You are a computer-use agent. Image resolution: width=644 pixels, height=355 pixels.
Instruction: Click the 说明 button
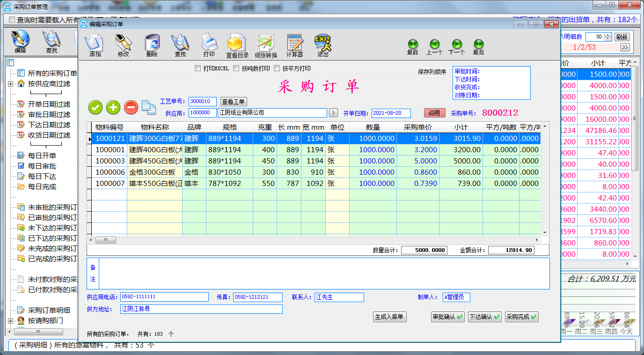tap(434, 113)
